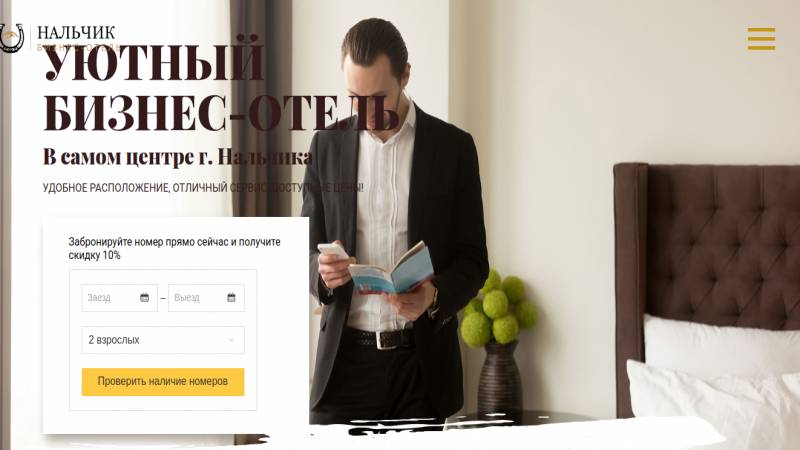Click the УДОБНОЕ РАСПОЛОЖЕНИЕ tagline text
This screenshot has width=800, height=450.
(203, 188)
